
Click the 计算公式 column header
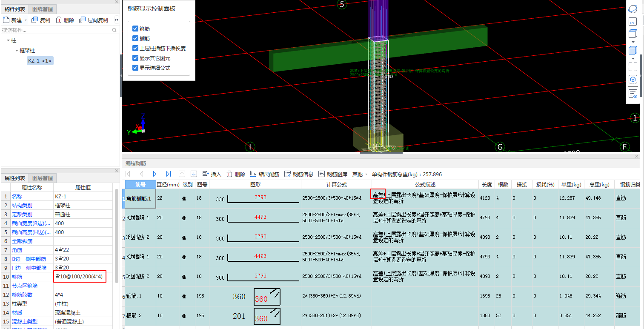[336, 185]
